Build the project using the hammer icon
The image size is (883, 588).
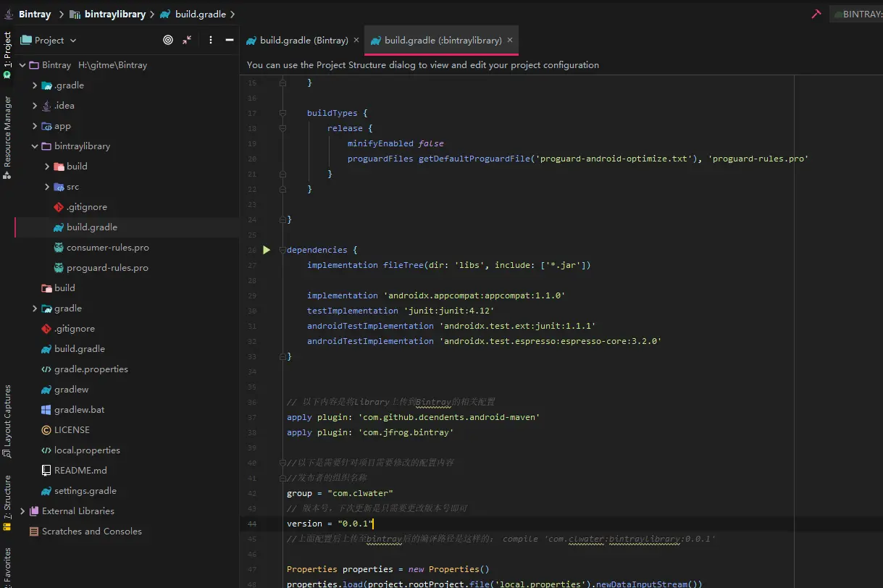click(816, 13)
